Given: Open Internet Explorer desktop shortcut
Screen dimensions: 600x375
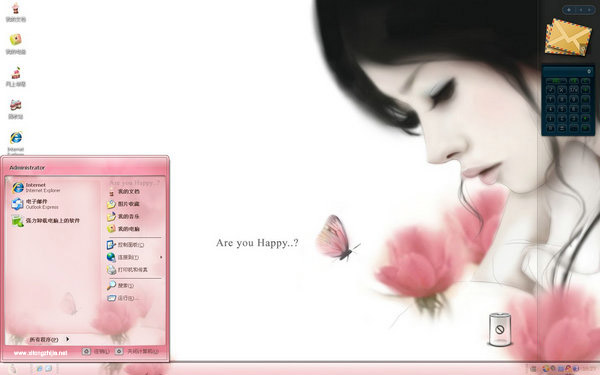Looking at the screenshot, I should point(16,143).
